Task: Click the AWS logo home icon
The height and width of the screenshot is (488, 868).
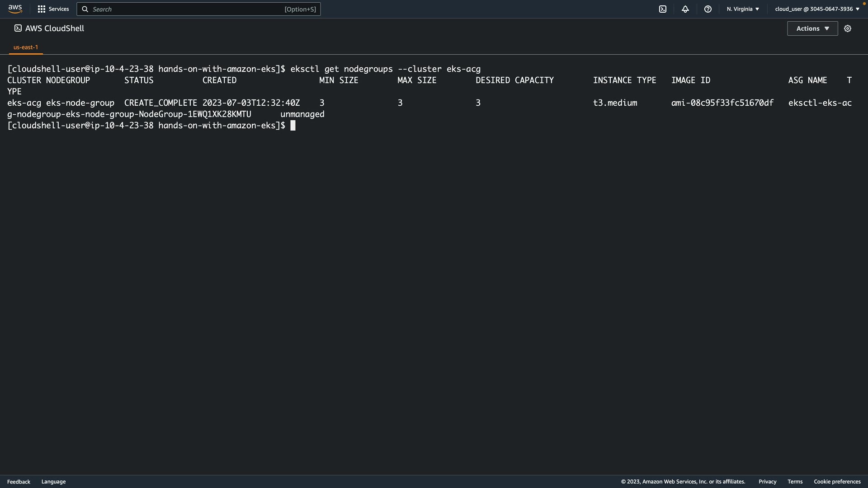Action: (x=15, y=9)
